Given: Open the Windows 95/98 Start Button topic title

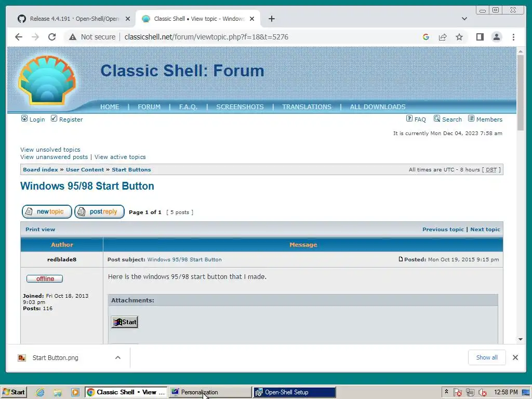Looking at the screenshot, I should coord(87,186).
